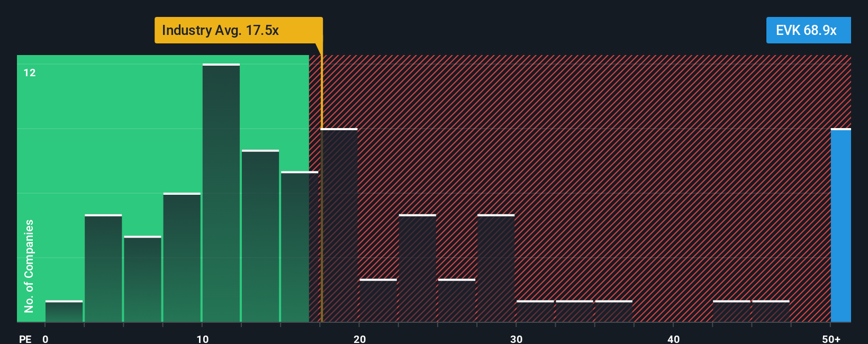Click the EVK 68.9x badge
Image resolution: width=868 pixels, height=344 pixels.
coord(808,30)
